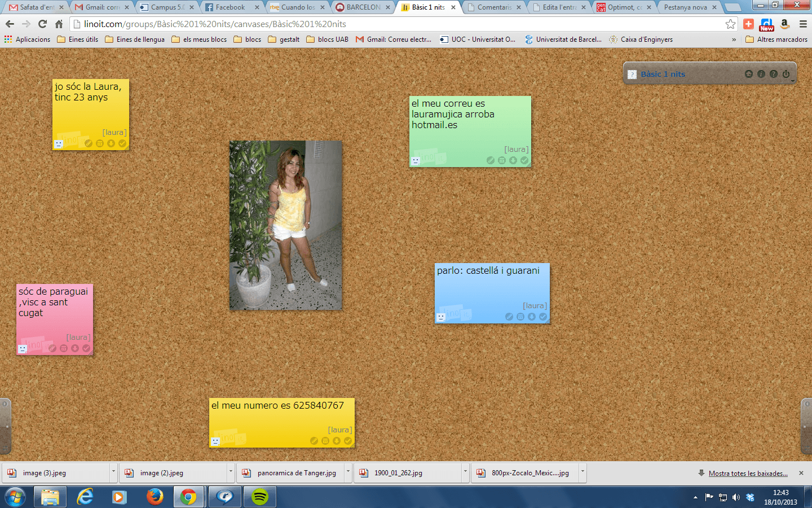The height and width of the screenshot is (508, 812).
Task: Click the logout power icon in canvas panel
Action: click(x=786, y=74)
